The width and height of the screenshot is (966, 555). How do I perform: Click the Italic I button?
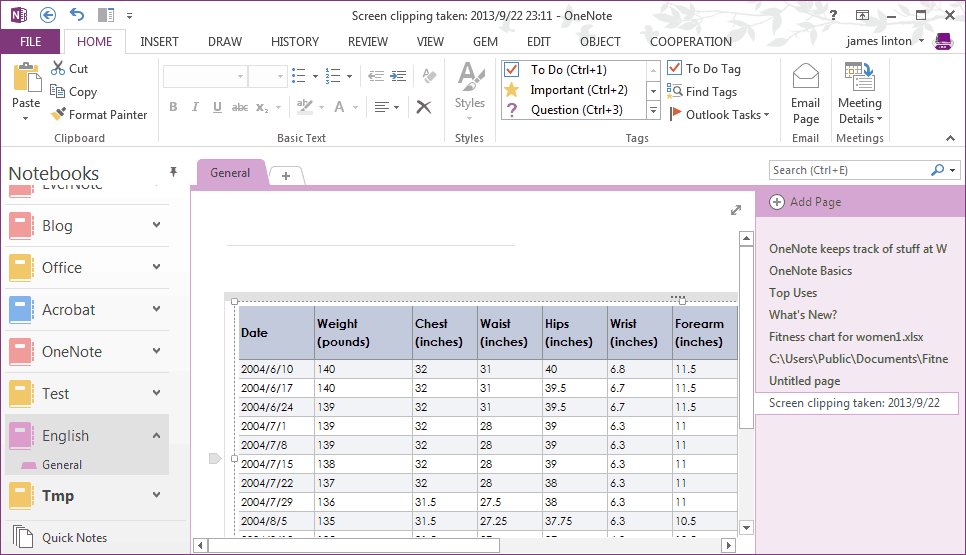click(x=195, y=107)
